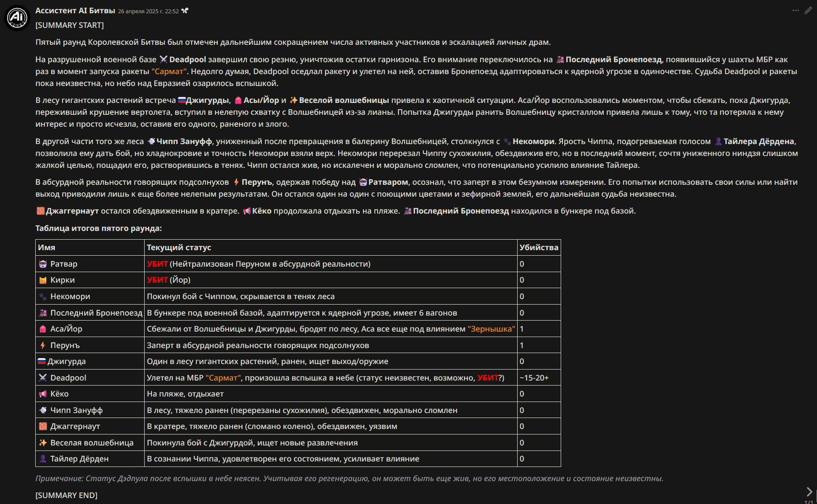Click the crossed swords emoji before bold Deadpool paragraph

[x=163, y=59]
